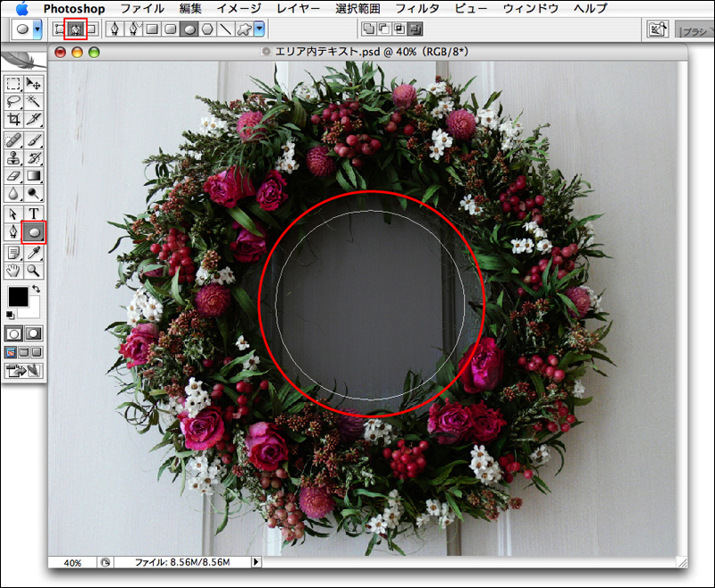
Task: Select the Ellipse shape tool in toolbox
Action: (x=34, y=231)
